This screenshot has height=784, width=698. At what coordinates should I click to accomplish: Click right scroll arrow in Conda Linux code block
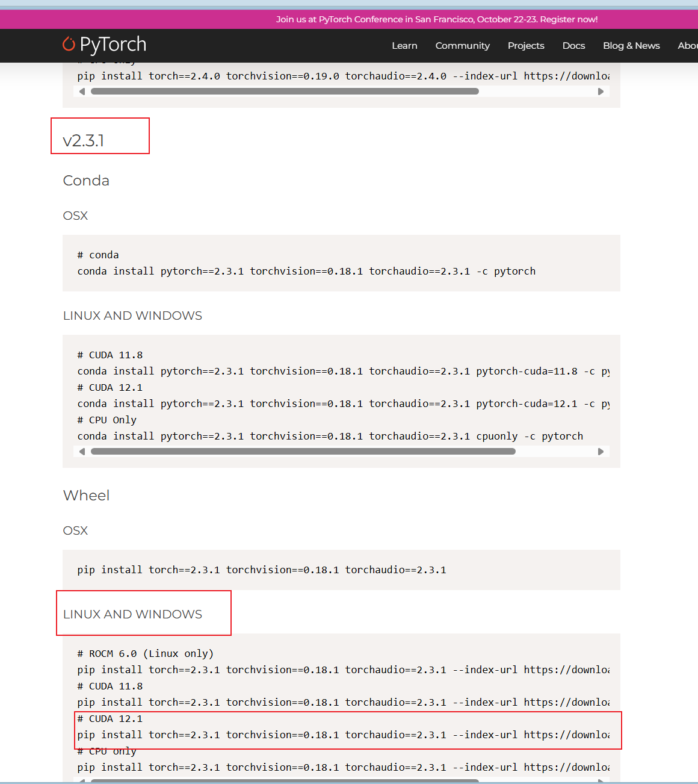point(601,452)
